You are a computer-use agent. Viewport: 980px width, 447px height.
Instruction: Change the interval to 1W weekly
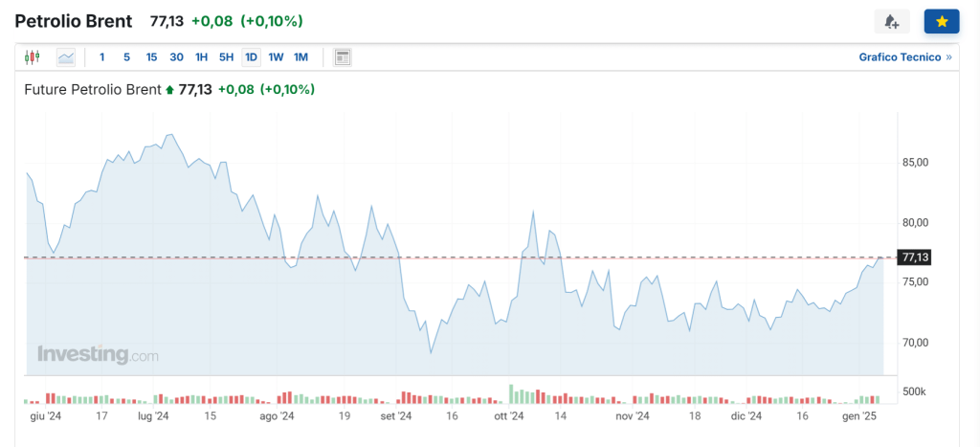click(x=276, y=57)
